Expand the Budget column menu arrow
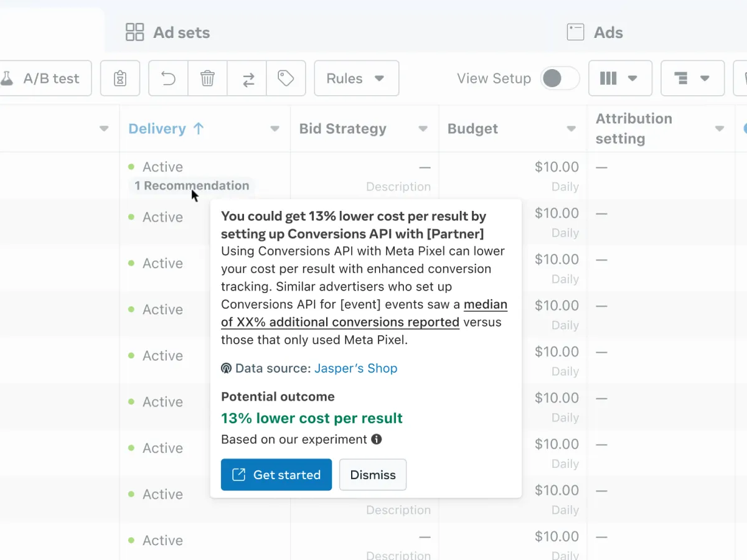Viewport: 747px width, 560px height. (x=571, y=129)
